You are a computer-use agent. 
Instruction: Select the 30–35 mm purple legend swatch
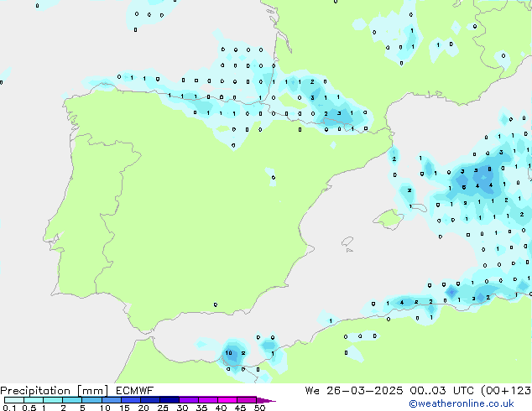click(188, 400)
